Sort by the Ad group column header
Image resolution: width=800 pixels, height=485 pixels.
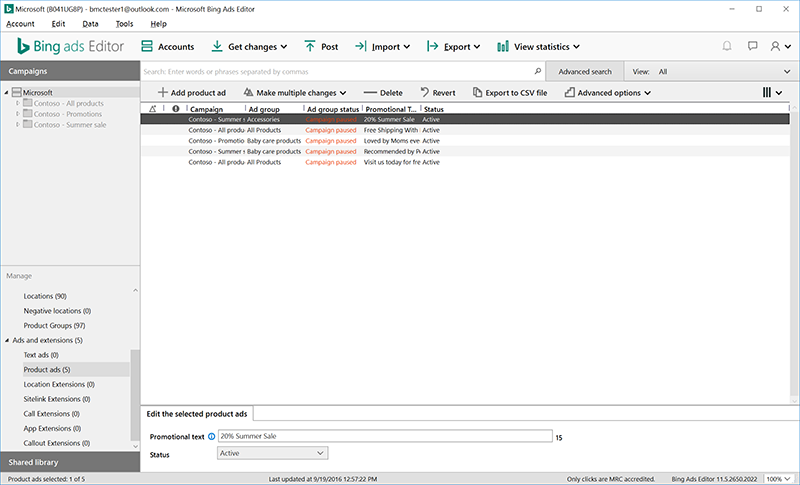(264, 109)
